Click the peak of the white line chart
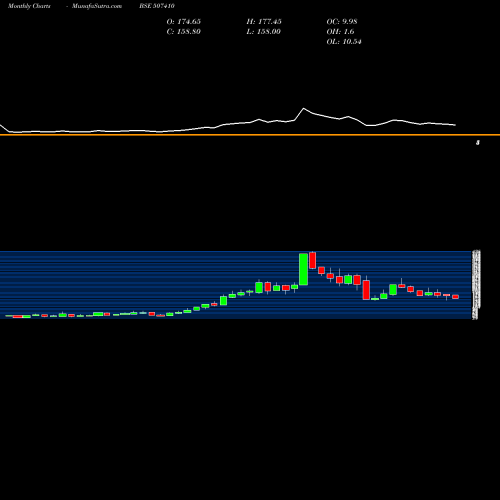 [303, 108]
